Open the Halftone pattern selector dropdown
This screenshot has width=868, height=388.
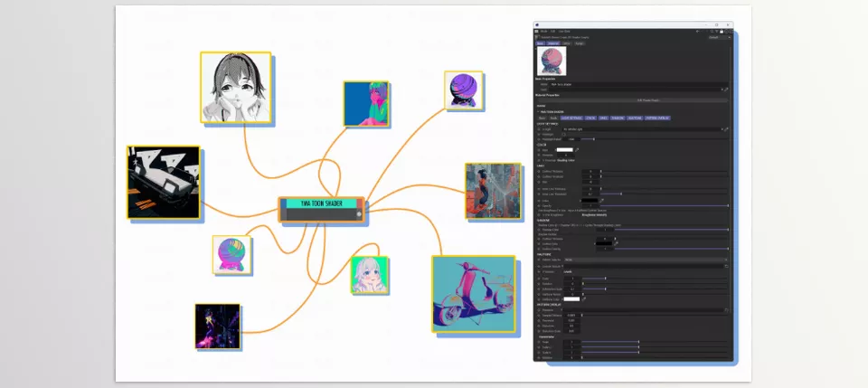[645, 260]
